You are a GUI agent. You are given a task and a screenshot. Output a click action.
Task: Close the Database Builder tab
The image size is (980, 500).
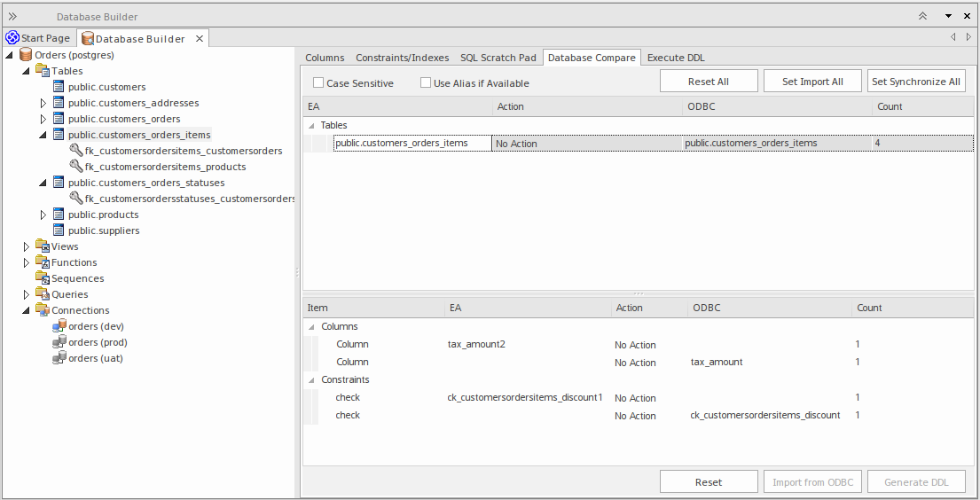[x=200, y=38]
